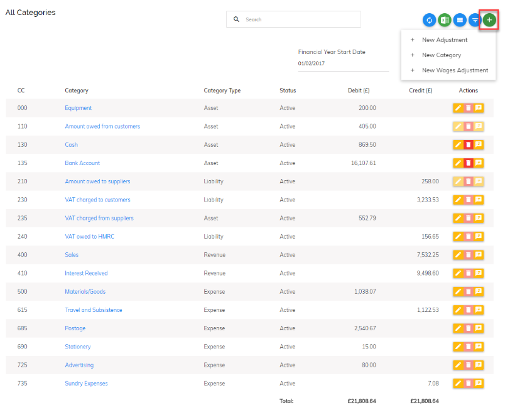Screen dimensions: 505x420
Task: Edit the Stationery row with pencil icon
Action: (x=458, y=347)
